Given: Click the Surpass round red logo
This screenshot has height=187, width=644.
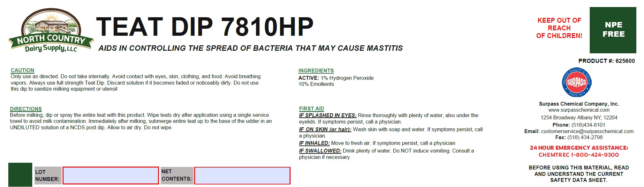Looking at the screenshot, I should tap(576, 82).
